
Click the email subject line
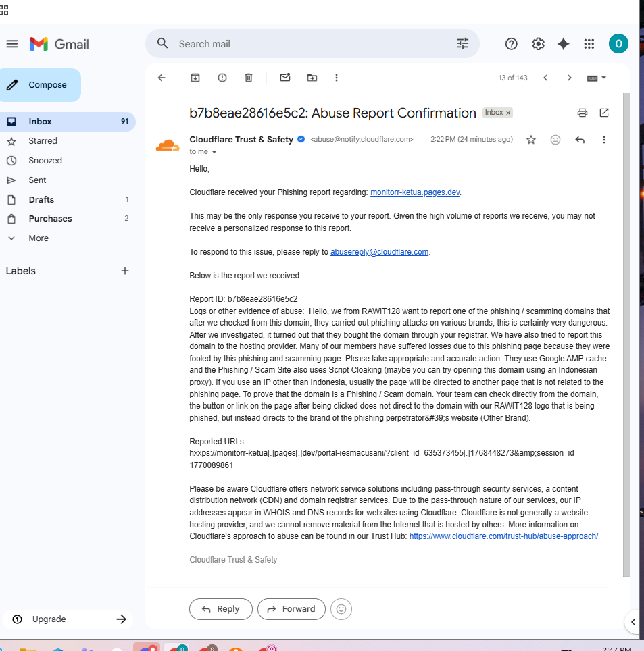tap(332, 113)
